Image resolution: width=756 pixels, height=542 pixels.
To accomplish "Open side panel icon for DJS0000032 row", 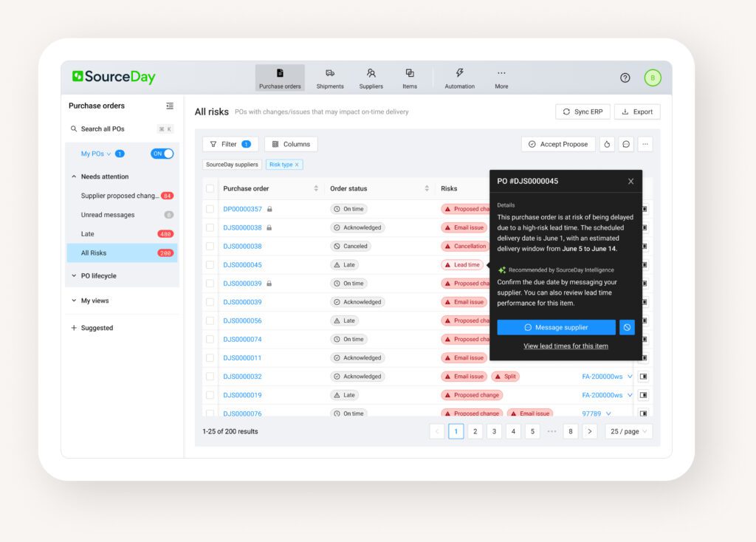I will 643,377.
